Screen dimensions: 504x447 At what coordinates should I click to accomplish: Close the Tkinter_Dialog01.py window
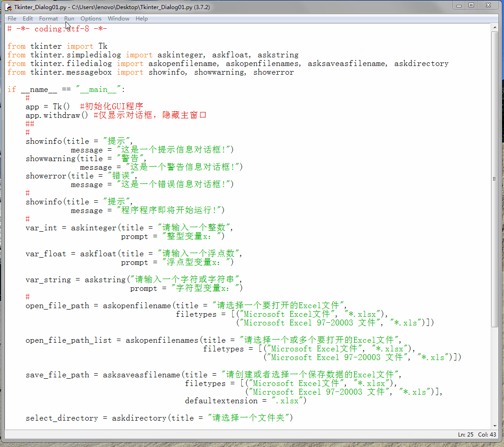[489, 5]
